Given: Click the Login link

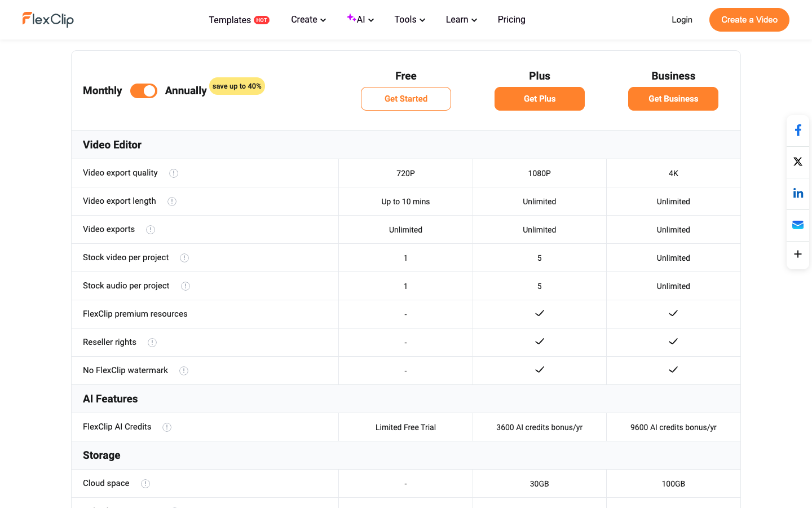Looking at the screenshot, I should (x=682, y=20).
